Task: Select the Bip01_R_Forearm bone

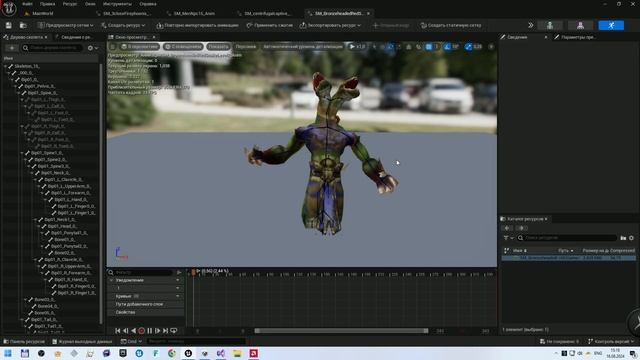Action: (72, 273)
